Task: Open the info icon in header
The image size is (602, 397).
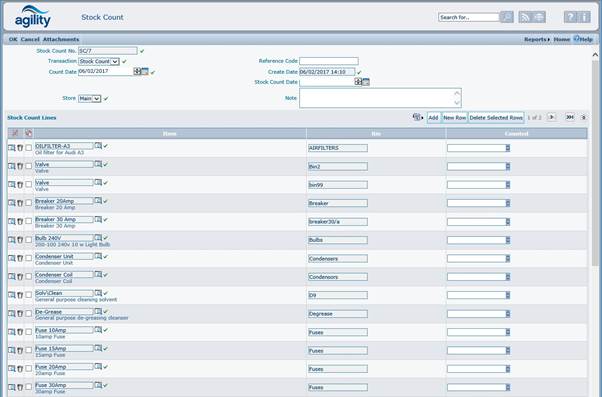Action: pyautogui.click(x=584, y=17)
